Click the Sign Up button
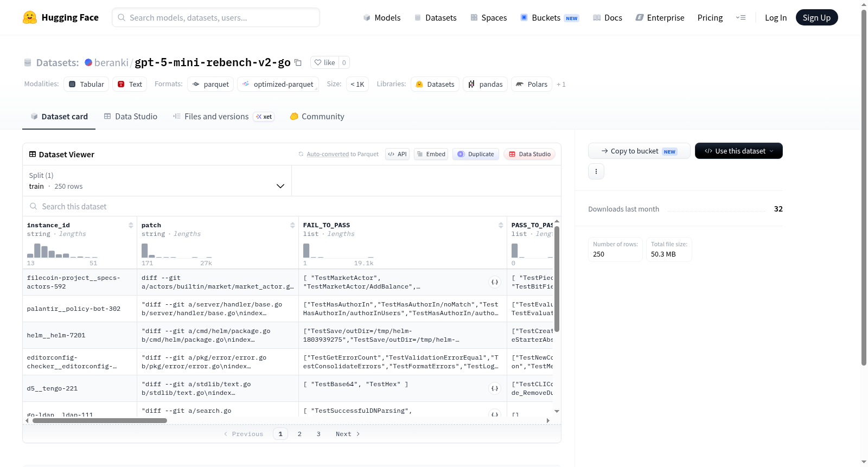The height and width of the screenshot is (467, 868). [x=816, y=17]
